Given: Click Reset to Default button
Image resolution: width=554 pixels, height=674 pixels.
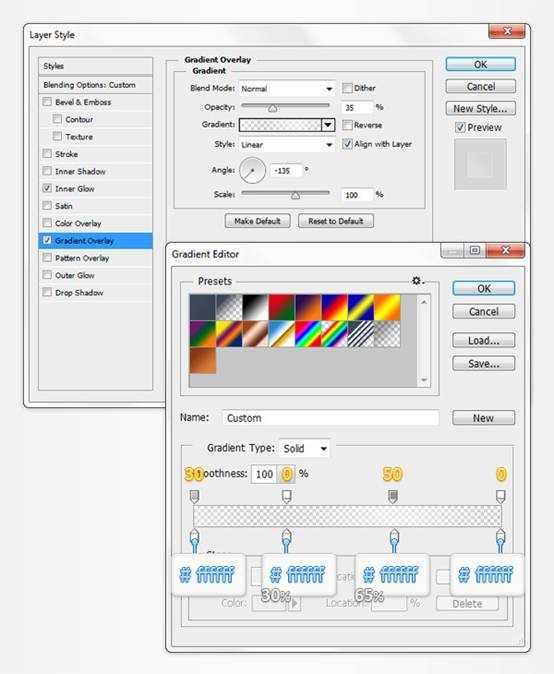Looking at the screenshot, I should click(x=336, y=221).
